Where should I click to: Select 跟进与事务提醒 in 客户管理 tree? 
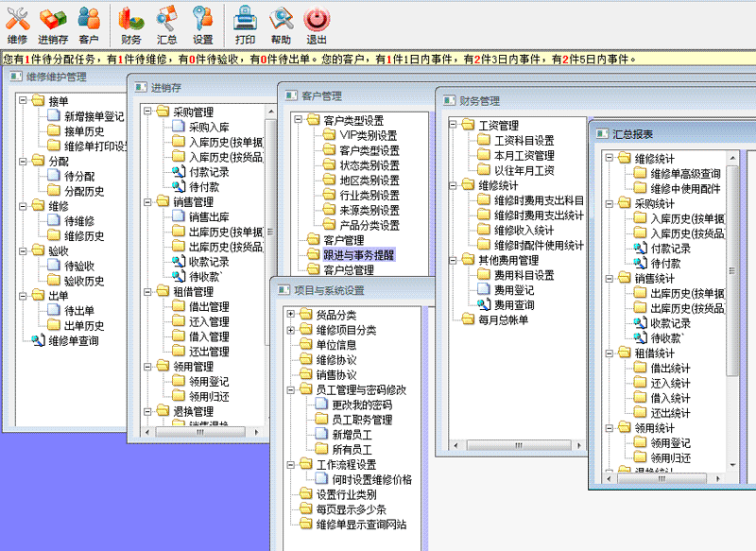[359, 255]
